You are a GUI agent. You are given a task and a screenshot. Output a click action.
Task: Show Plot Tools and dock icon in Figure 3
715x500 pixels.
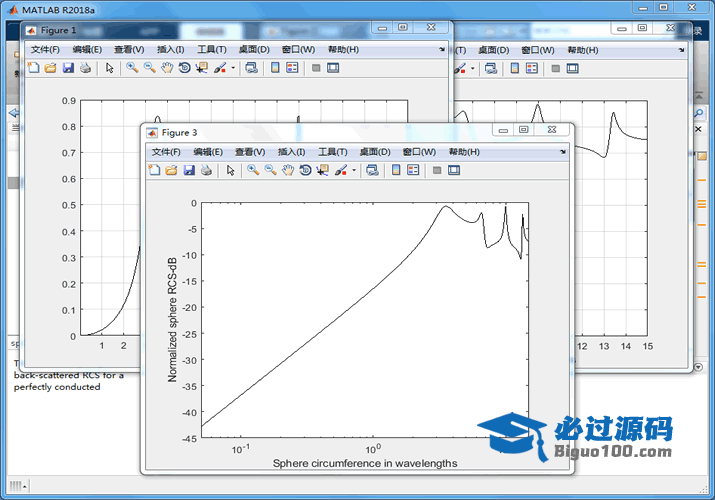point(454,170)
